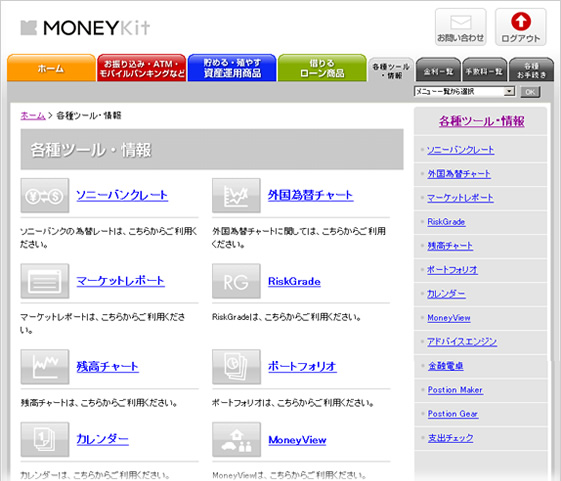Click the ソニーバンクレート currency exchange icon
The width and height of the screenshot is (561, 481).
click(x=45, y=195)
